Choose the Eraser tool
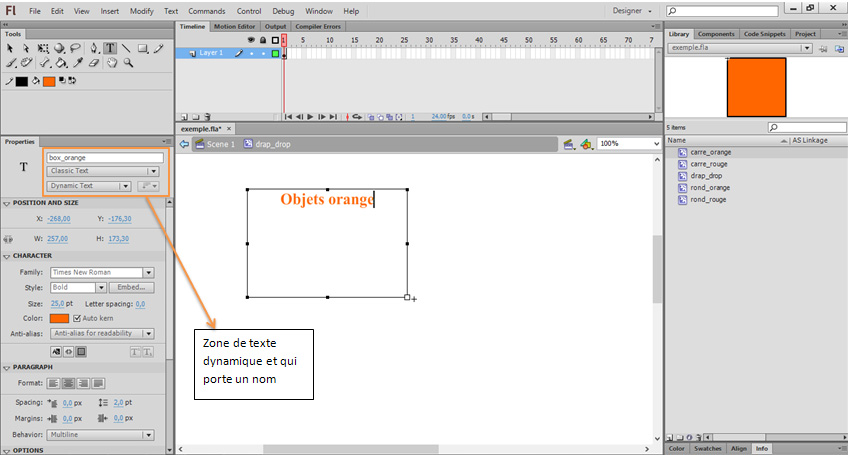 (x=94, y=62)
